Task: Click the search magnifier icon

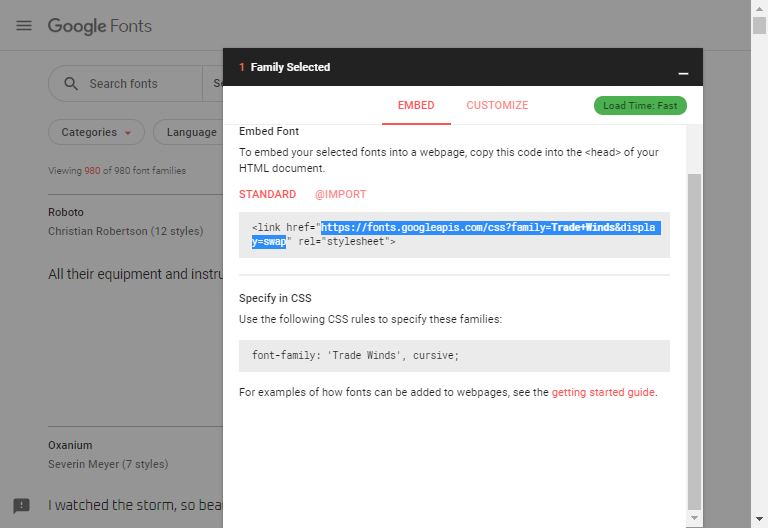Action: [71, 84]
